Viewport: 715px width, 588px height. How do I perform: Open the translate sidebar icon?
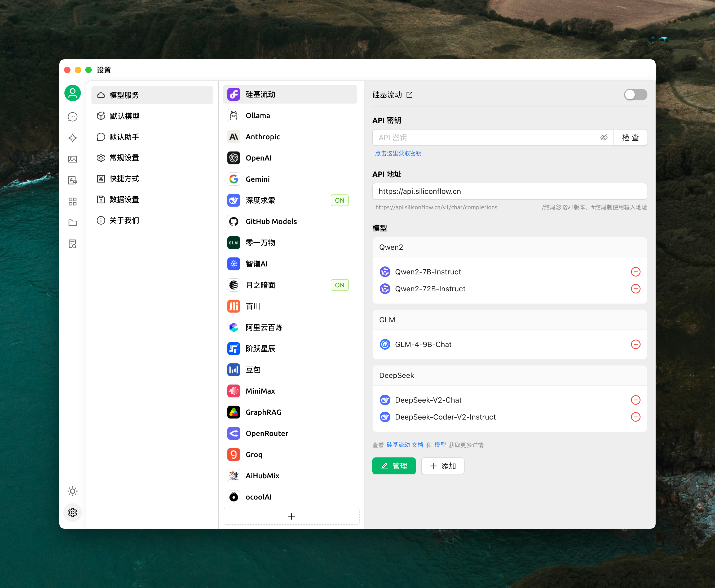[73, 180]
